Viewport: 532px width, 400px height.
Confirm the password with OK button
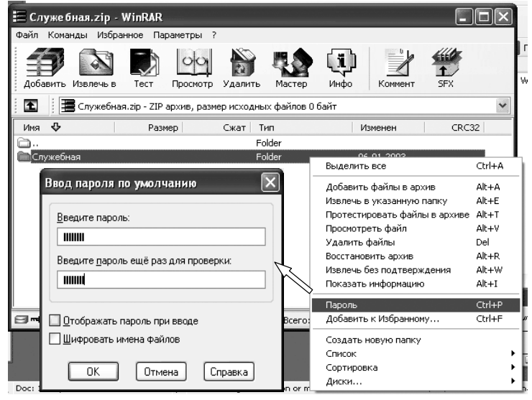93,371
